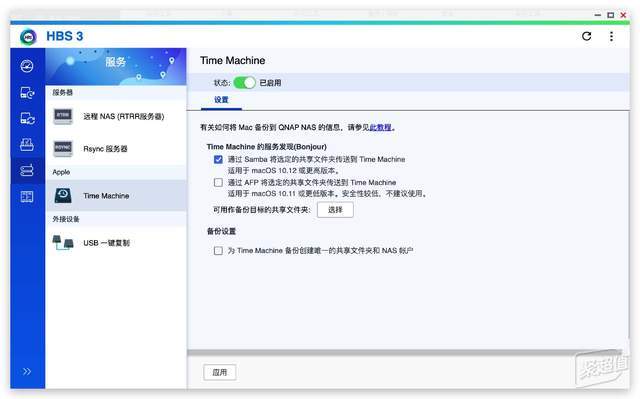Screen dimensions: 640x399
Task: Click the refresh icon in header
Action: 587,36
